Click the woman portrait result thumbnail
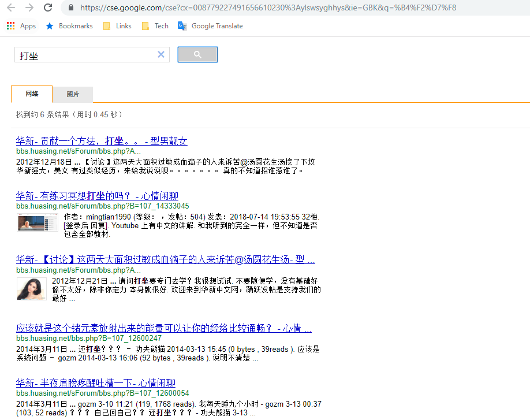Image resolution: width=530 pixels, height=420 pixels. [x=32, y=288]
